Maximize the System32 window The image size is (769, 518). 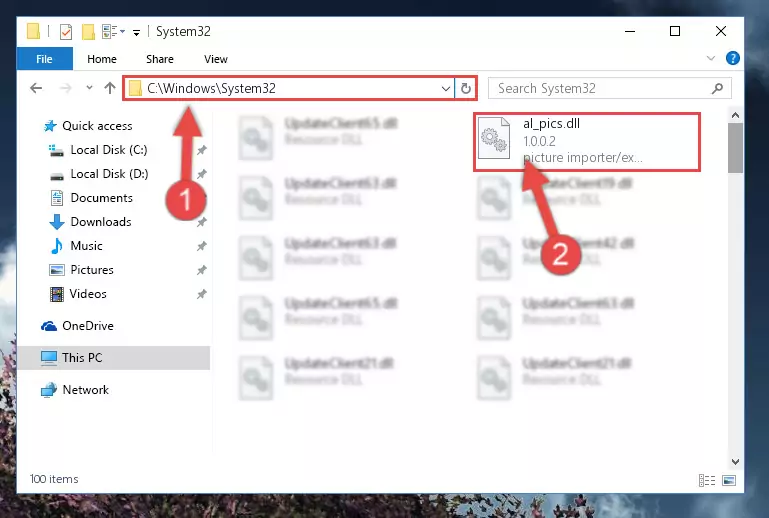[675, 31]
